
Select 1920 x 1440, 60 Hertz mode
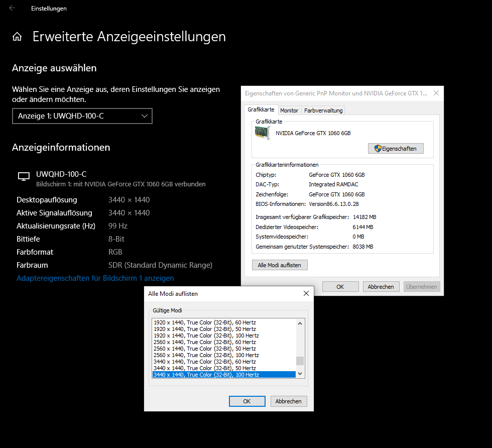[224, 322]
